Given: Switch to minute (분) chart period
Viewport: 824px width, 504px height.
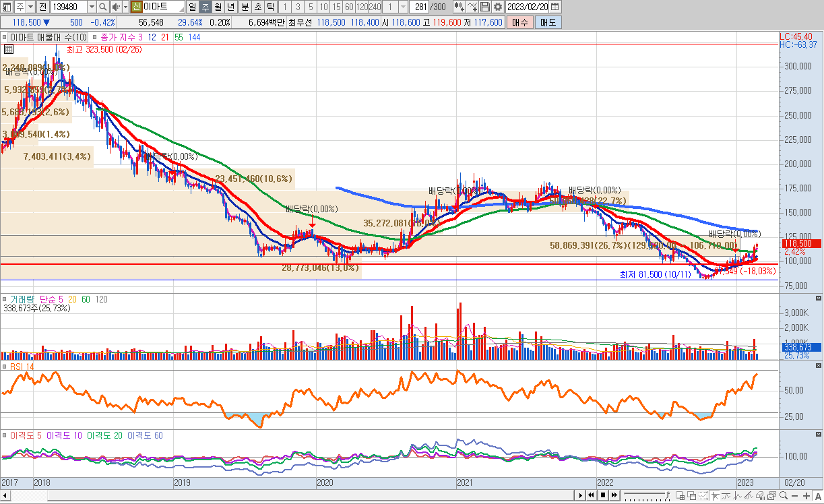Looking at the screenshot, I should [x=245, y=7].
